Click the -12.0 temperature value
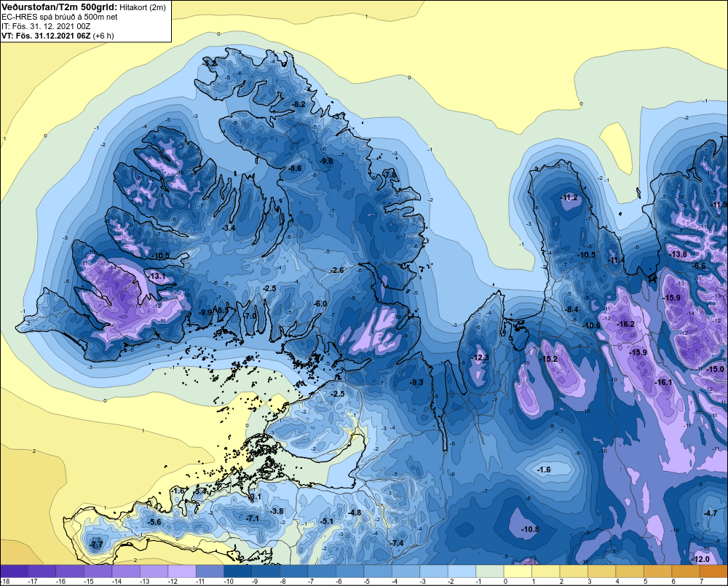Image resolution: width=728 pixels, height=586 pixels. tap(701, 559)
